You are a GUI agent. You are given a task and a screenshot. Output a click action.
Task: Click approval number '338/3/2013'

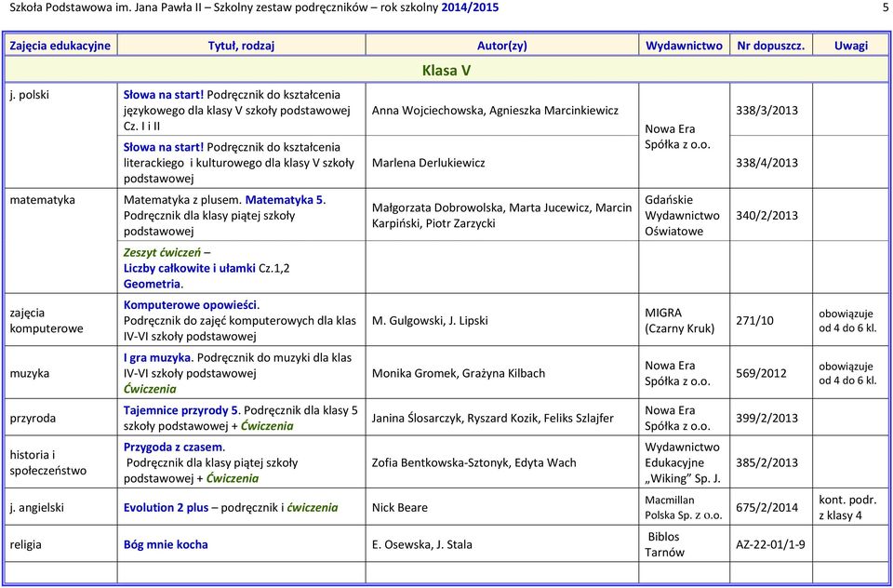(767, 111)
